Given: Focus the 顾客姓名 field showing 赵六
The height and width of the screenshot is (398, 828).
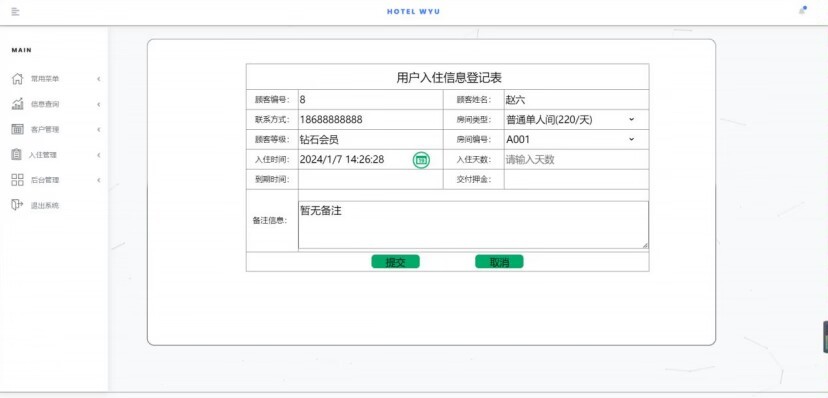Looking at the screenshot, I should 576,99.
